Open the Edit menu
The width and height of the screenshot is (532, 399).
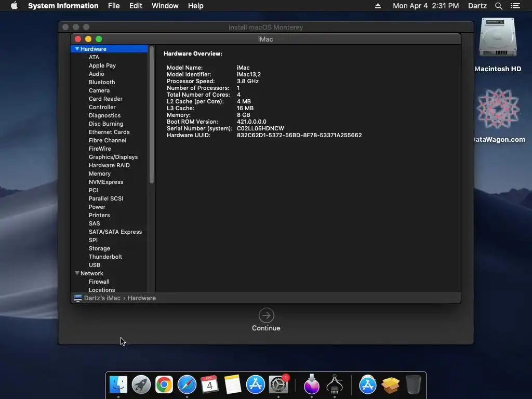136,6
